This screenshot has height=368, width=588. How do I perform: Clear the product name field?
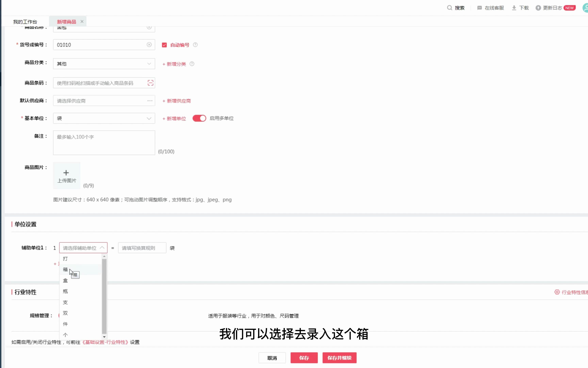[149, 27]
